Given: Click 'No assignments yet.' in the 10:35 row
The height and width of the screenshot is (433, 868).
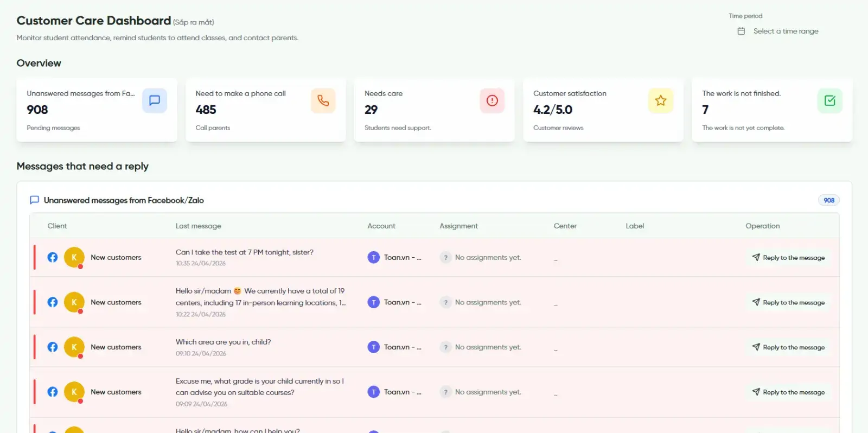Looking at the screenshot, I should 488,257.
